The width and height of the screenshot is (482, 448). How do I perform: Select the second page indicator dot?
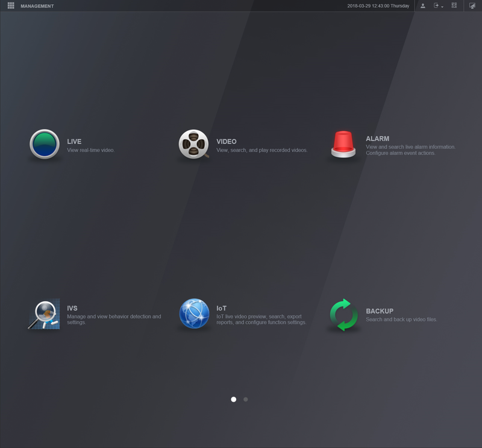tap(245, 399)
